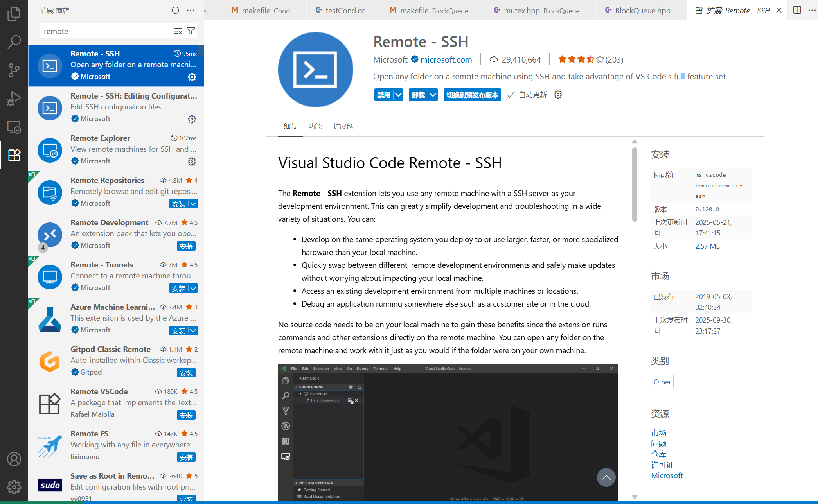This screenshot has width=818, height=504.
Task: Open the 功能 tab of the extension
Action: coord(315,126)
